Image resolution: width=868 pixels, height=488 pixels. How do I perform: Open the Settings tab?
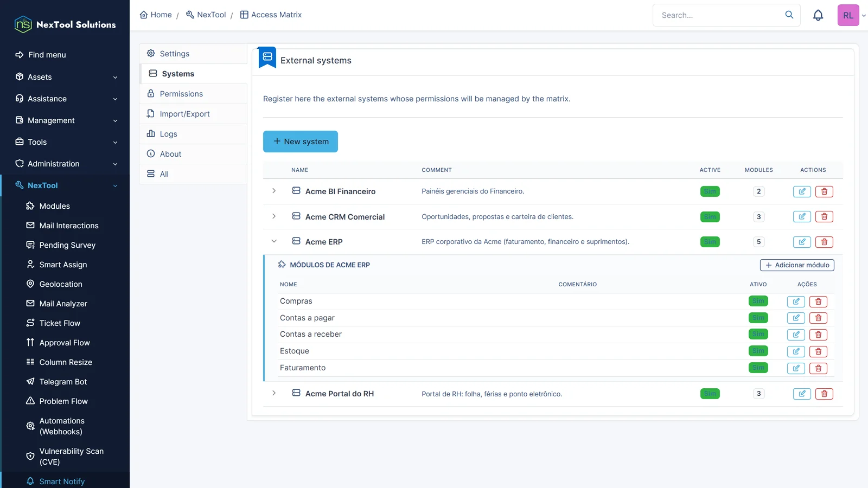193,54
